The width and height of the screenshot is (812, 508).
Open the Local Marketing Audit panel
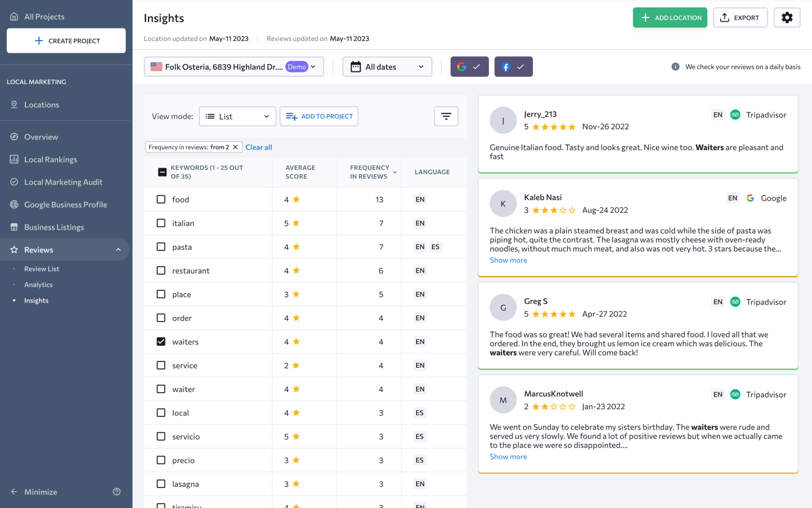coord(63,182)
